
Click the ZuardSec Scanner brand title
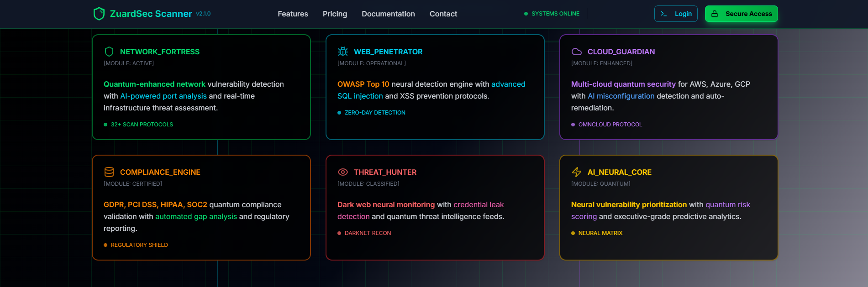[151, 14]
